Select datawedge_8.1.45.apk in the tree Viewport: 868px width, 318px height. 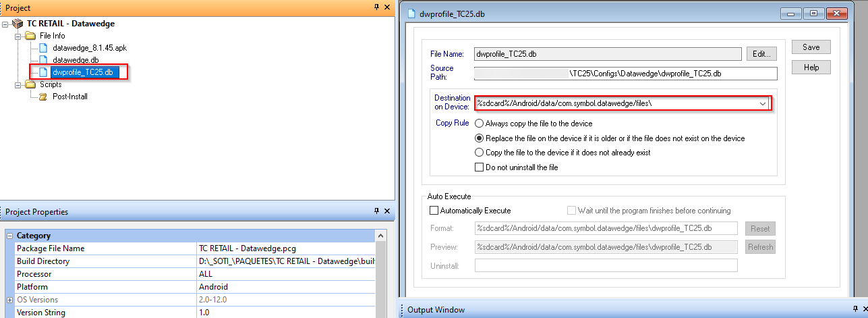[x=89, y=48]
